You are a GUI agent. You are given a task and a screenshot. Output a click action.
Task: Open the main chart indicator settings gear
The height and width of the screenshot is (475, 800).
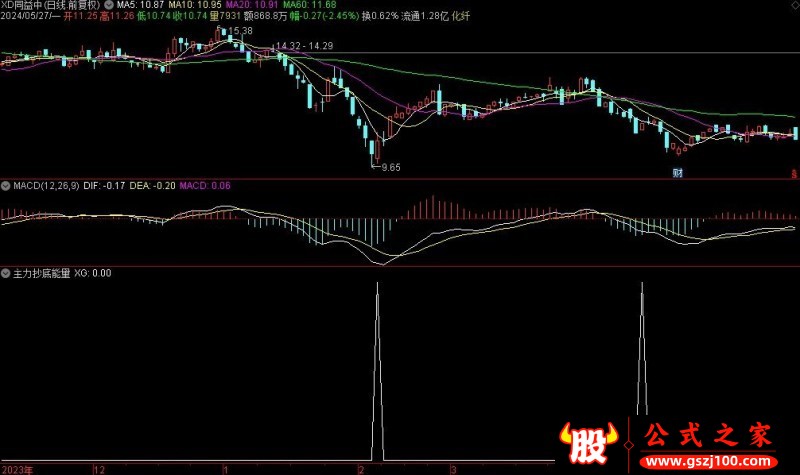click(108, 5)
